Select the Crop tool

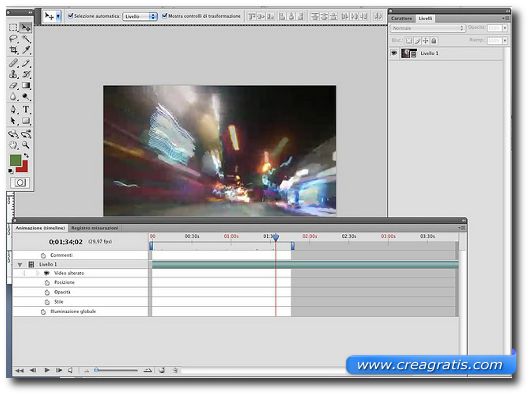click(x=13, y=50)
